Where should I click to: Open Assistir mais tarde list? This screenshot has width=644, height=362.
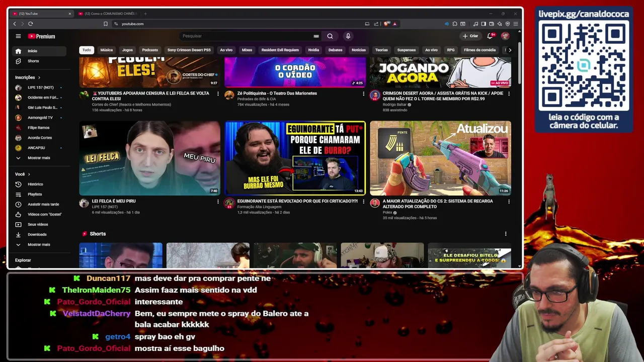tap(39, 204)
